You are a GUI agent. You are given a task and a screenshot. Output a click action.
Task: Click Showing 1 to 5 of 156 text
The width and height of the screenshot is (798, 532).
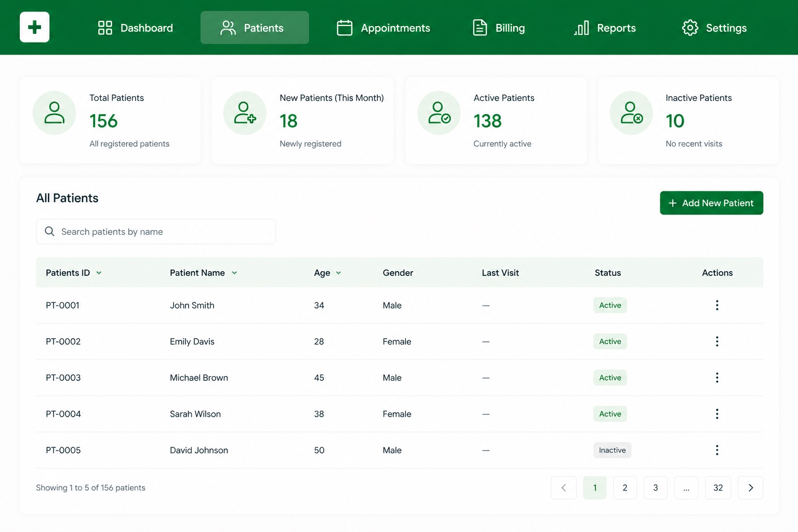[x=90, y=488]
